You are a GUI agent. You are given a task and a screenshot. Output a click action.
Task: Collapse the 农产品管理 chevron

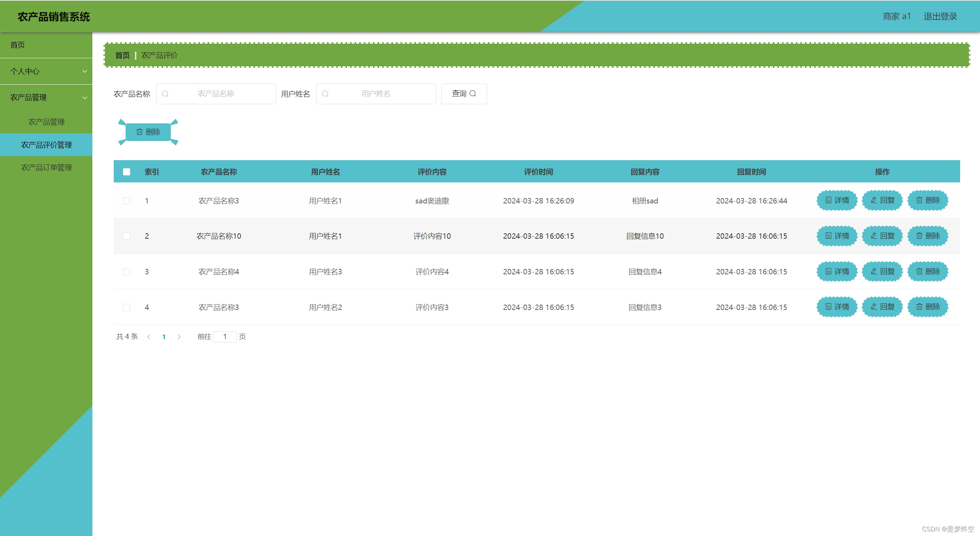point(85,98)
